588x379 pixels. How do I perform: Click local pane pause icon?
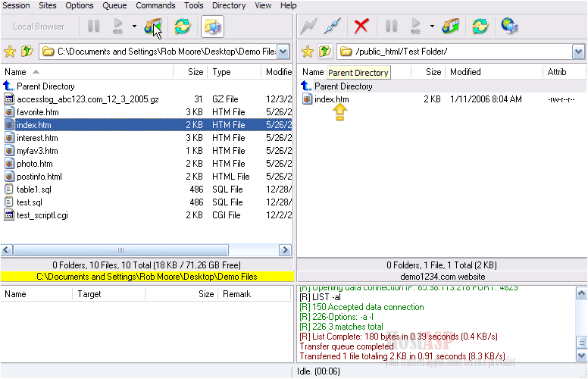93,27
